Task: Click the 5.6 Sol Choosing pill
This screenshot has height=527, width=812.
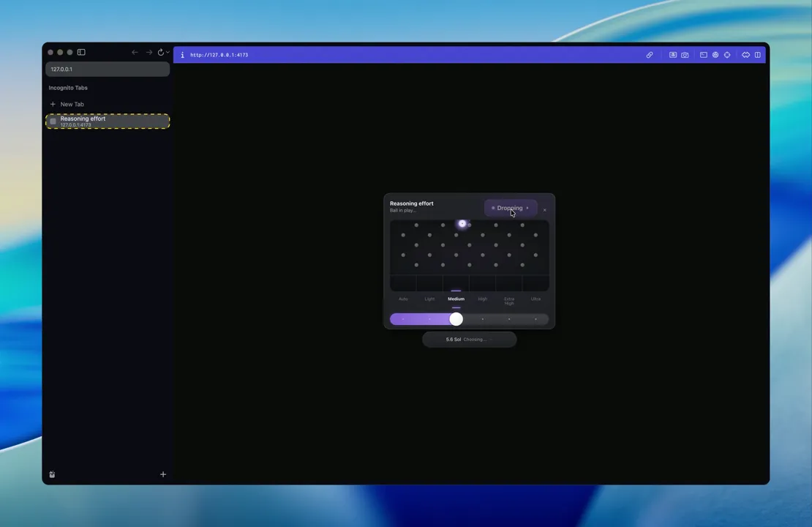Action: pyautogui.click(x=469, y=340)
